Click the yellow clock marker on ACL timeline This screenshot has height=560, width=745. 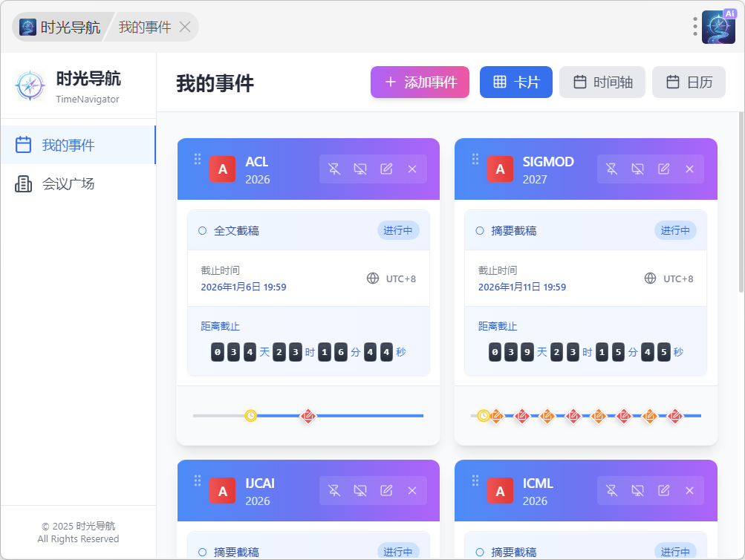pos(251,416)
